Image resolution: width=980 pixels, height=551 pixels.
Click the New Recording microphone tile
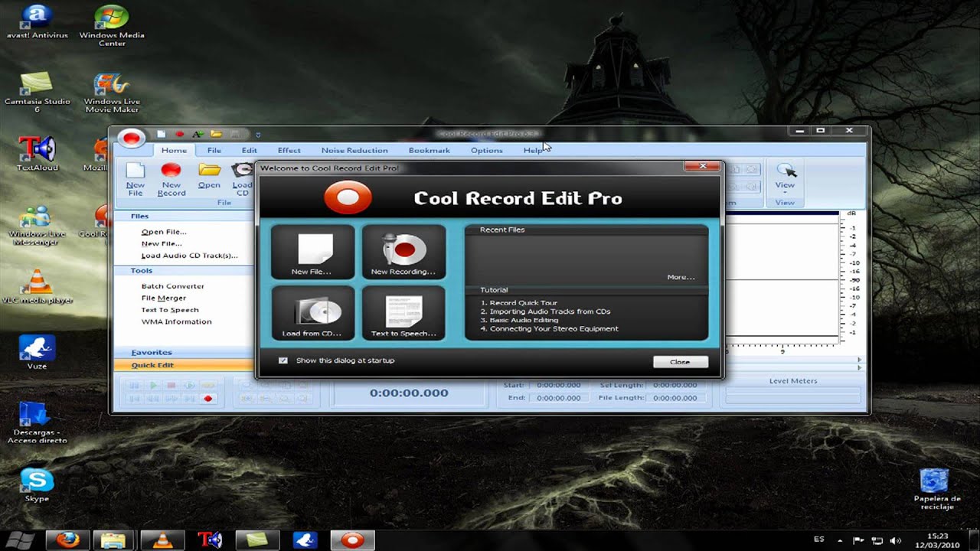coord(403,252)
